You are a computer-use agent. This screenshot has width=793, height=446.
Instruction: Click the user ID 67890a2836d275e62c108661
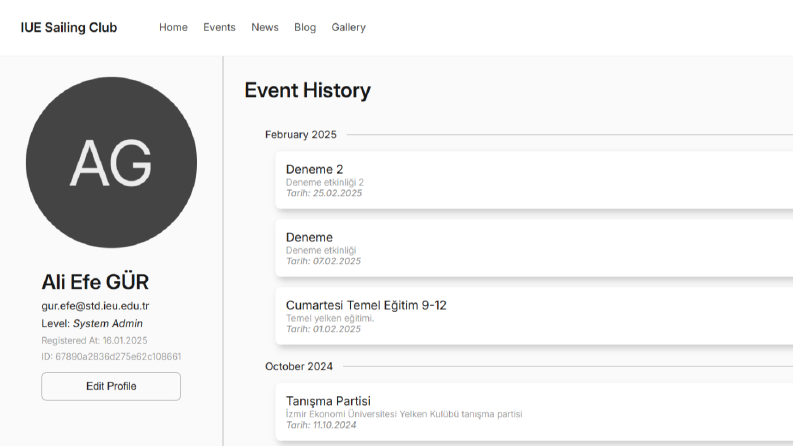click(111, 356)
